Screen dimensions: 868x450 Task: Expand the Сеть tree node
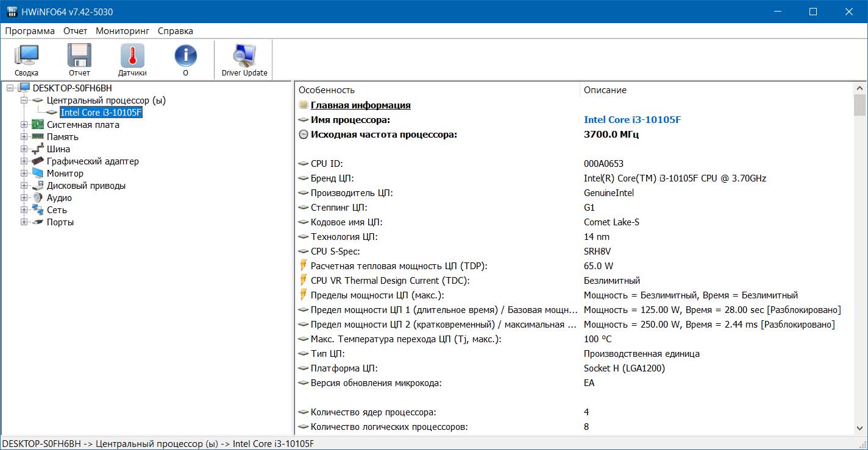coord(24,210)
